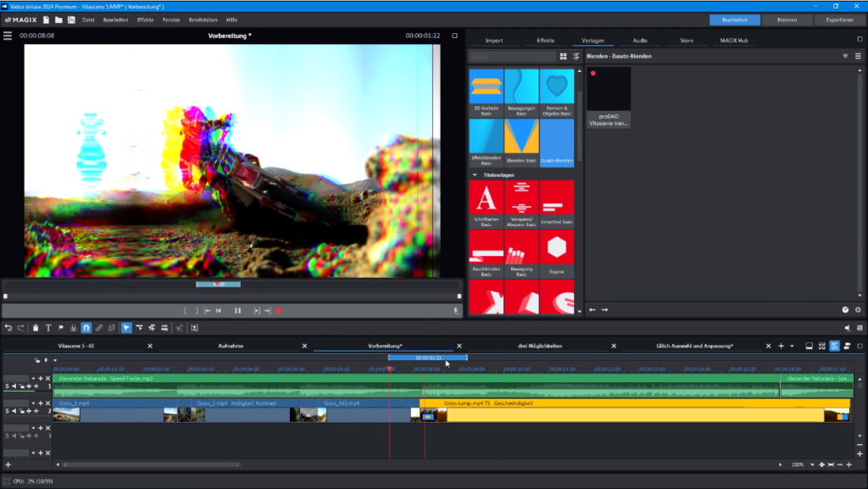Viewport: 868px width, 489px height.
Task: Open the Effekte menu in menu bar
Action: [146, 19]
